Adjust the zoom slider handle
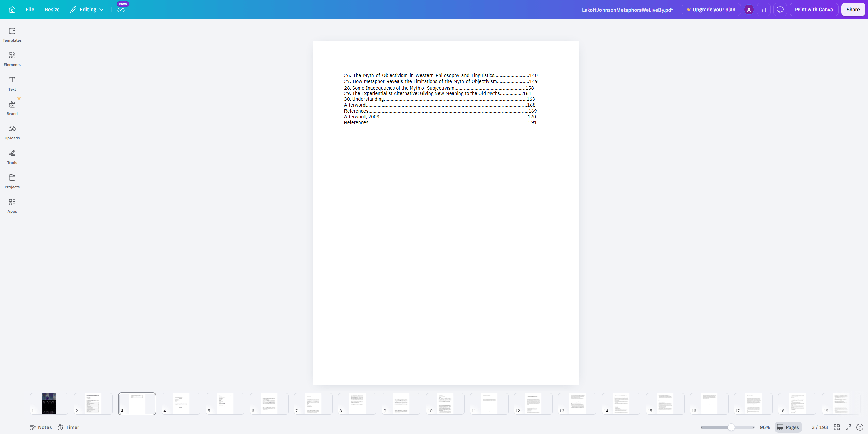This screenshot has height=434, width=868. (x=731, y=427)
